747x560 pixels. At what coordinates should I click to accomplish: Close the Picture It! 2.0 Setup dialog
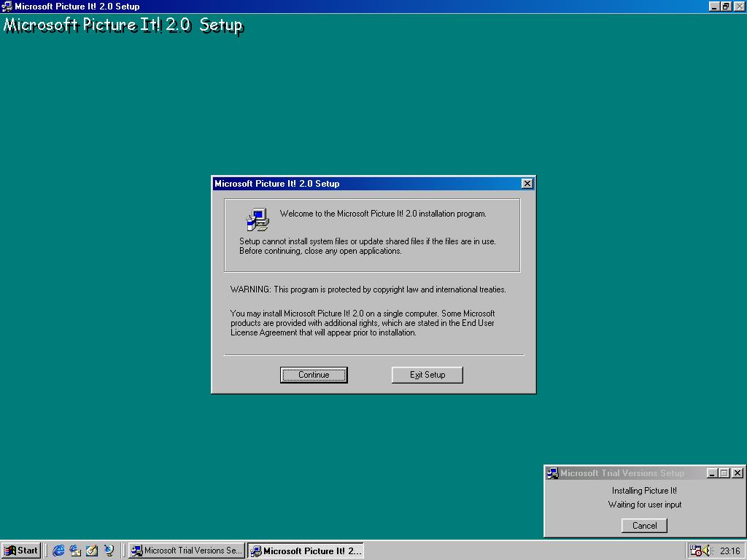[527, 184]
